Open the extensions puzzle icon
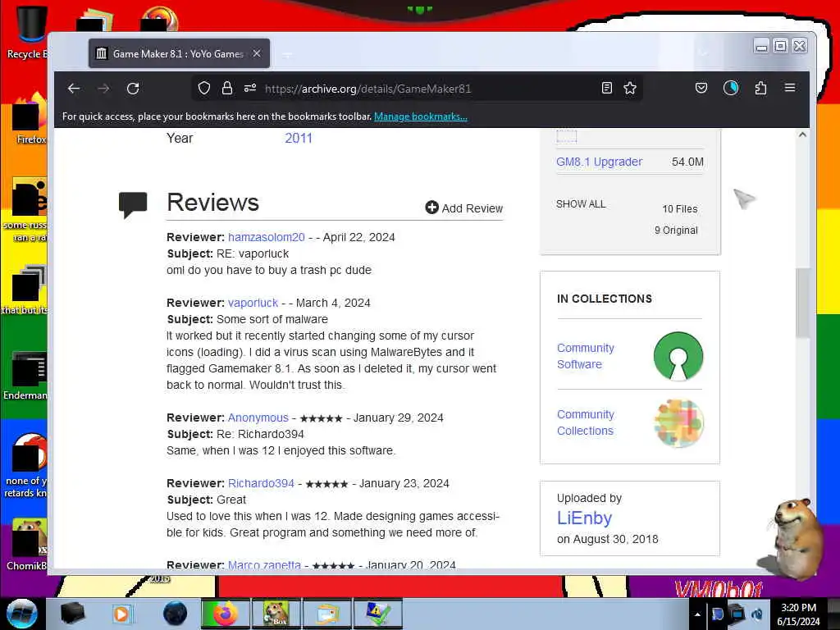840x630 pixels. click(x=760, y=88)
